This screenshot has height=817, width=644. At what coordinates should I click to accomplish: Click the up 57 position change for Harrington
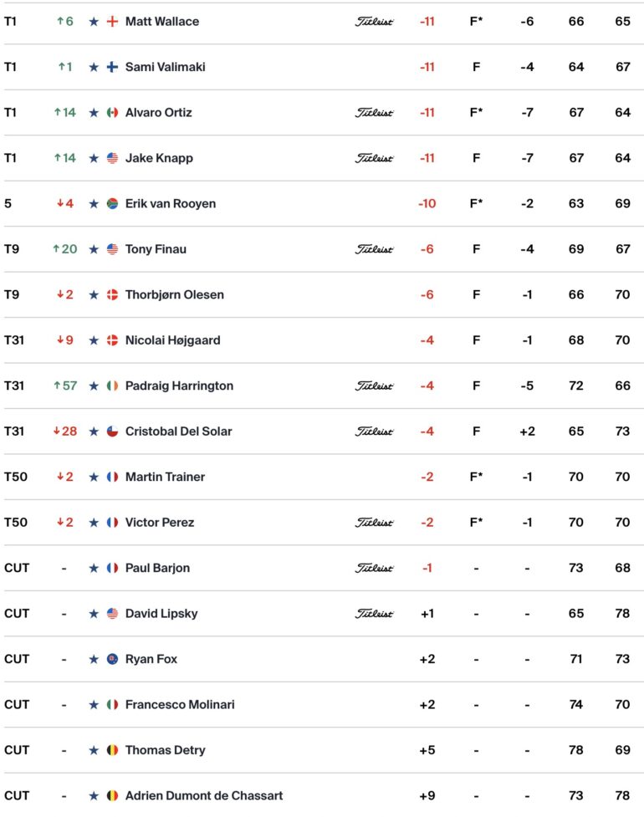point(65,386)
